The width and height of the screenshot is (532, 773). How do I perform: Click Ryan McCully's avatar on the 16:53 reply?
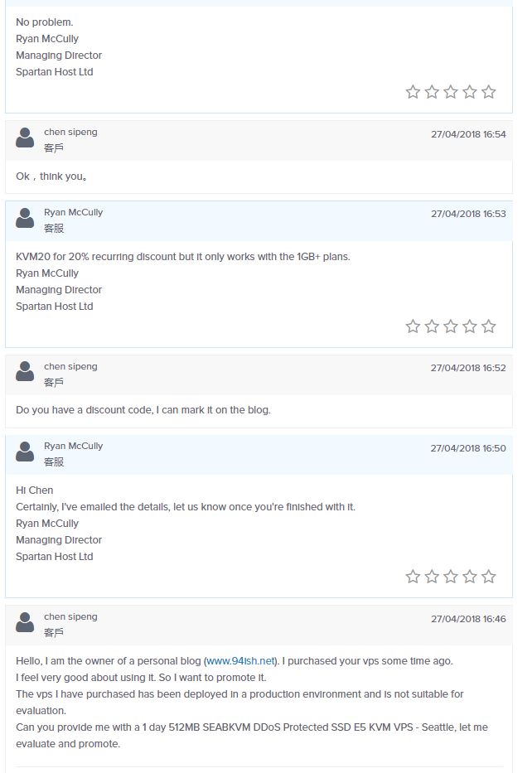pos(25,219)
